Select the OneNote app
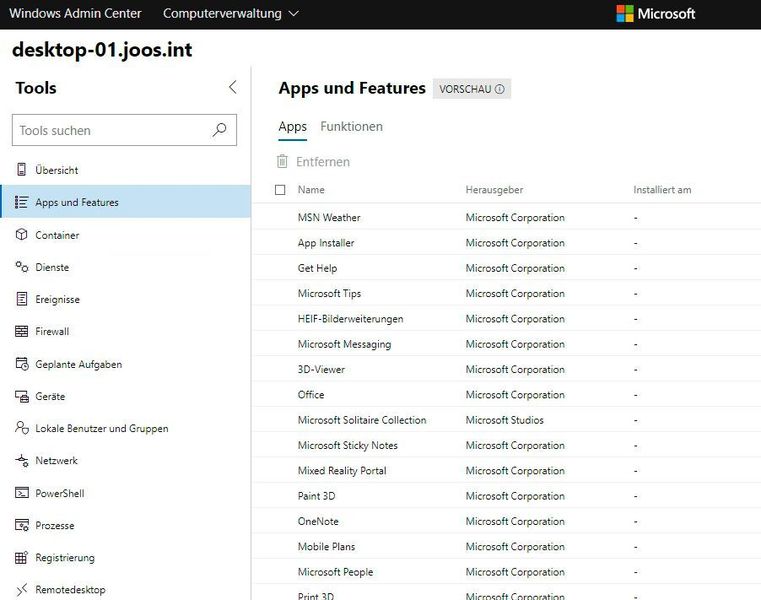761x600 pixels. 507,521
